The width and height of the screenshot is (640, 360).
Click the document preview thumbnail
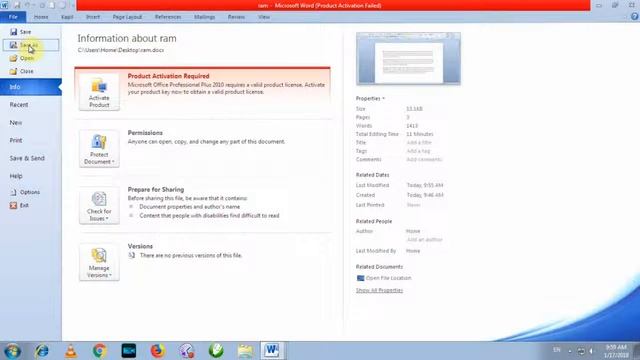click(408, 59)
